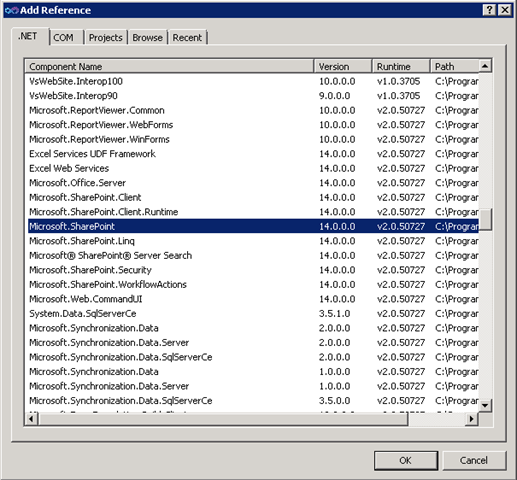517x480 pixels.
Task: Open the Projects tab
Action: tap(106, 38)
